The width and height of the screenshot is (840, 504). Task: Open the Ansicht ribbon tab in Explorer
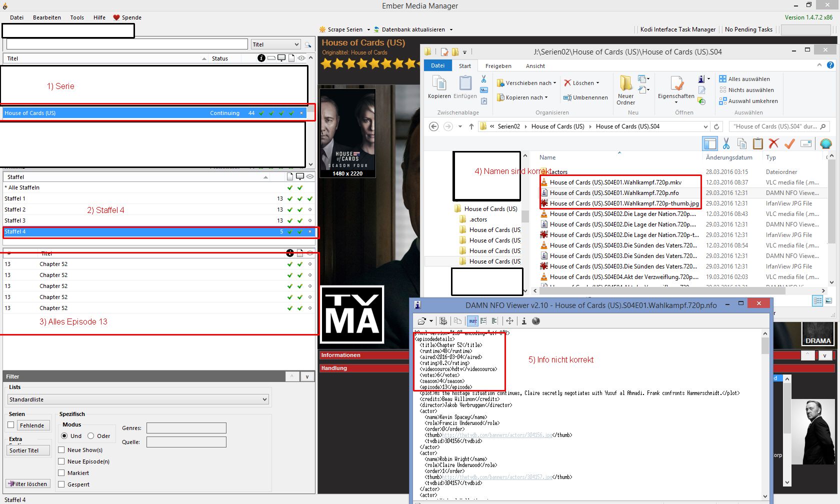coord(535,66)
